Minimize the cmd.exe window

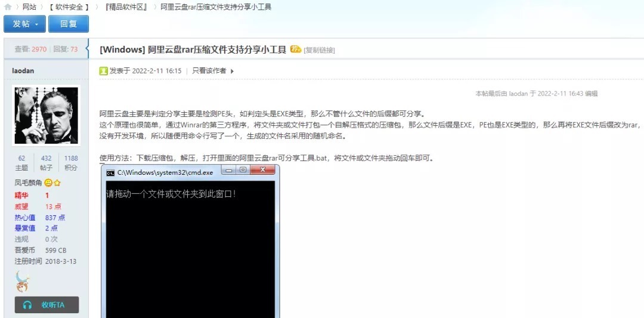229,169
